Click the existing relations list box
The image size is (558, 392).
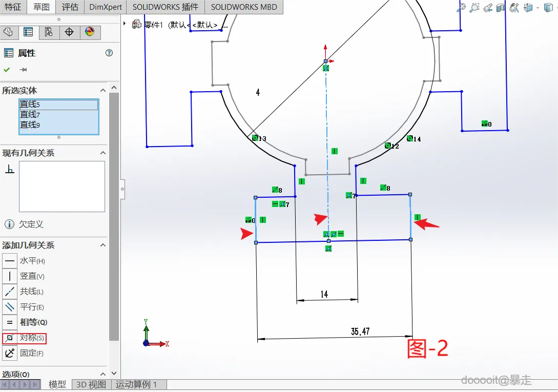(x=62, y=187)
